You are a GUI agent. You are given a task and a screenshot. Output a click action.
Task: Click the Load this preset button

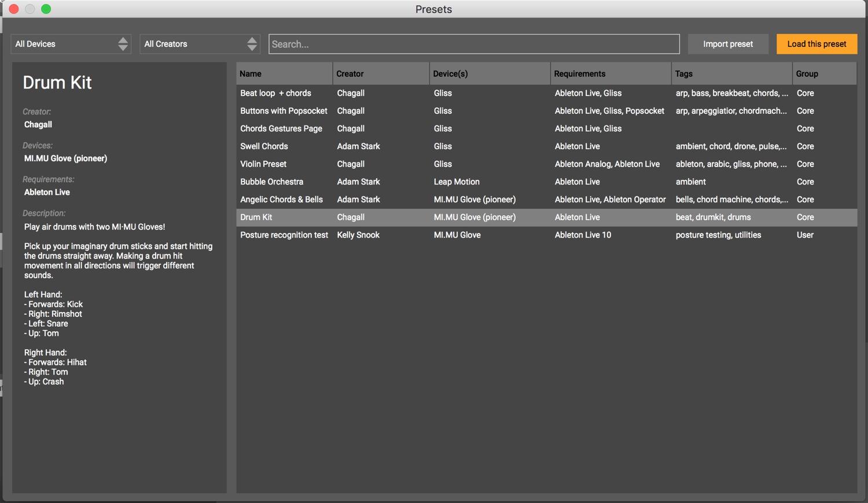[816, 44]
